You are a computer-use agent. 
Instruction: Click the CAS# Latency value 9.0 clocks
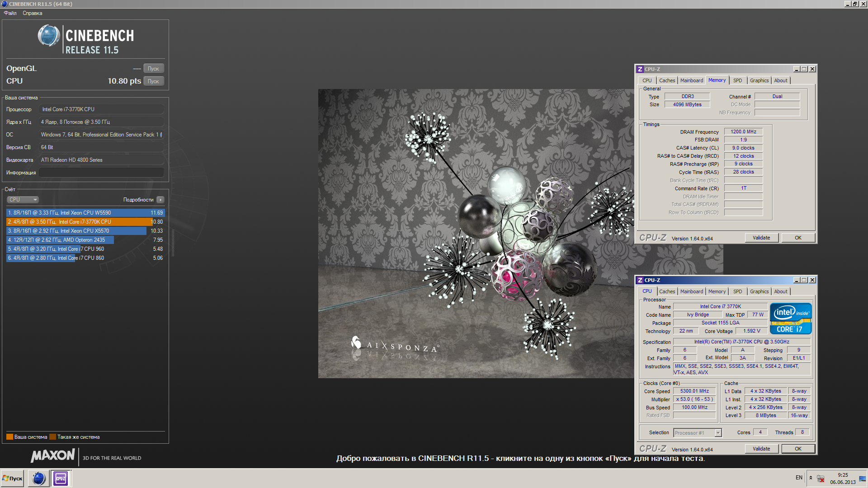(743, 148)
